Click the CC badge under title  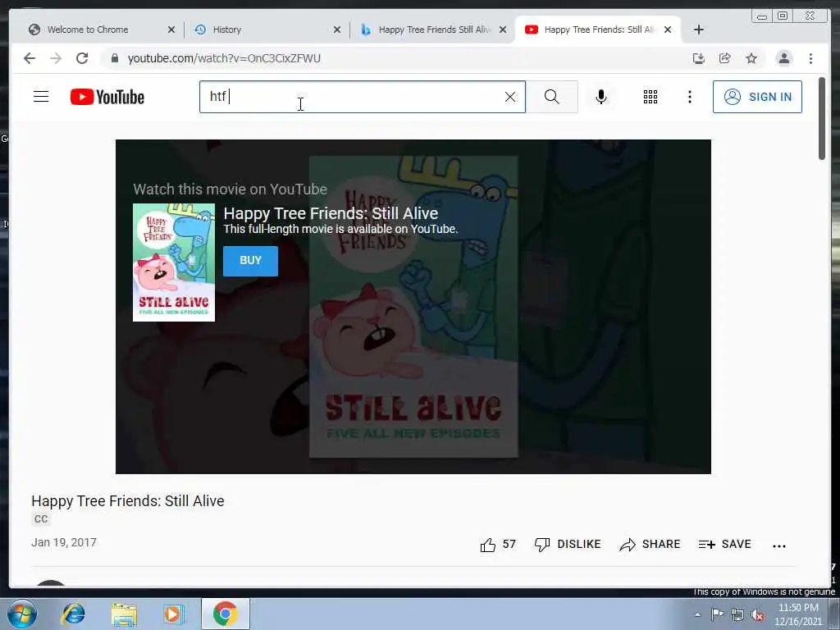[41, 518]
